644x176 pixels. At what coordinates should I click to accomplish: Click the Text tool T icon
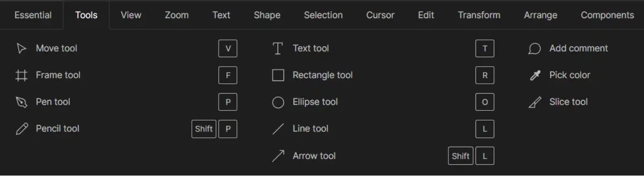[x=278, y=48]
